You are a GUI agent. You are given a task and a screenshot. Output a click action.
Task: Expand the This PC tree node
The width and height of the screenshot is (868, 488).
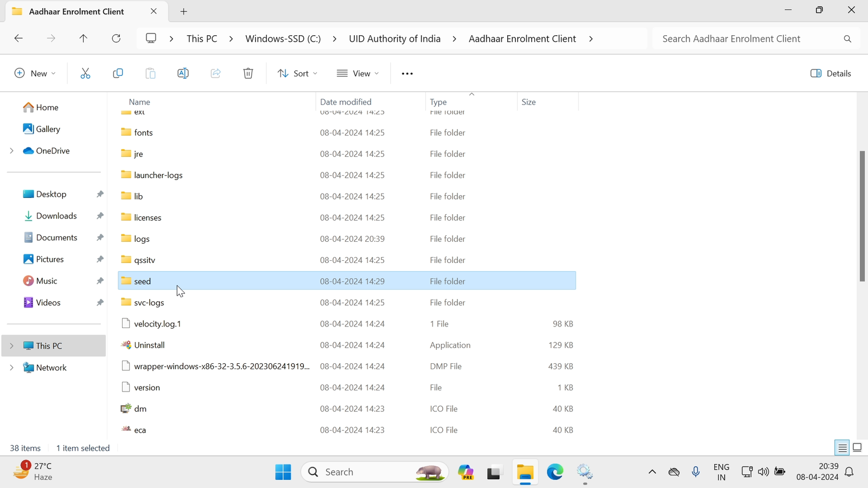(x=11, y=346)
